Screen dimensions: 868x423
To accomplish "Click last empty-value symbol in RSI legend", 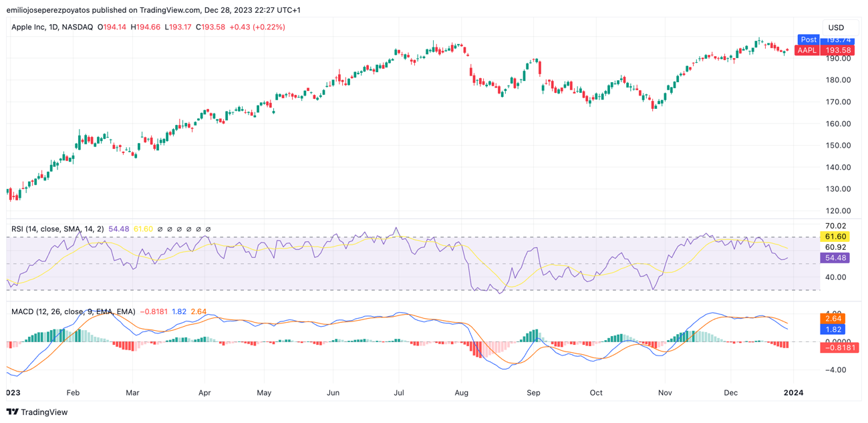I will click(x=208, y=229).
